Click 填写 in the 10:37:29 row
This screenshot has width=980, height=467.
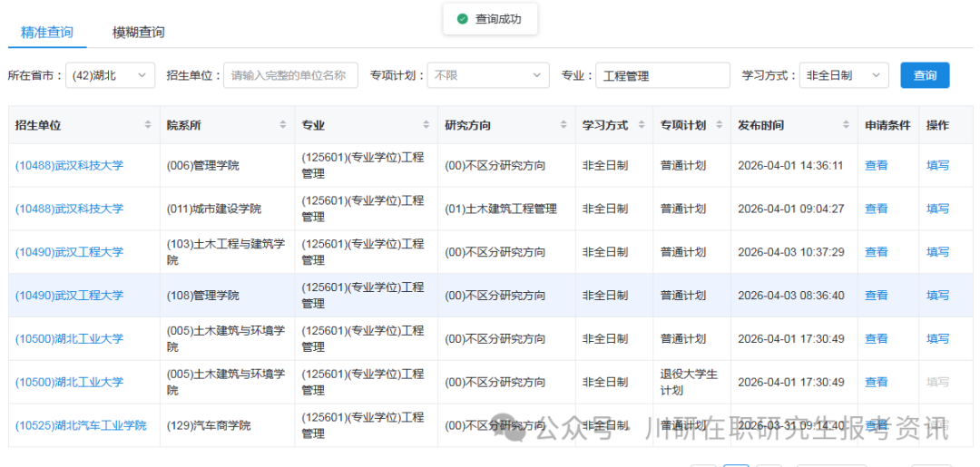click(937, 251)
